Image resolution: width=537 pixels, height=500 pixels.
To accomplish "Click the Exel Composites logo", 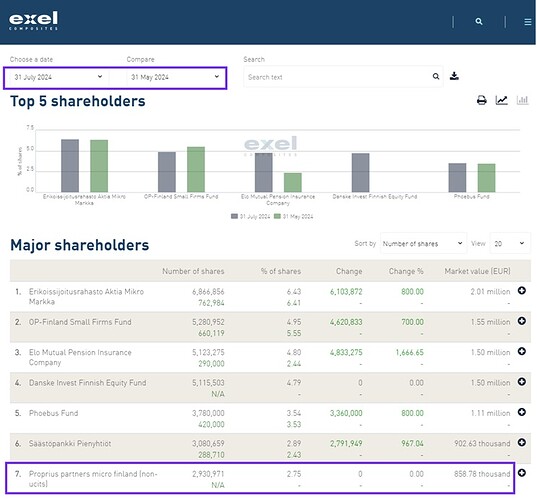I will coord(33,21).
